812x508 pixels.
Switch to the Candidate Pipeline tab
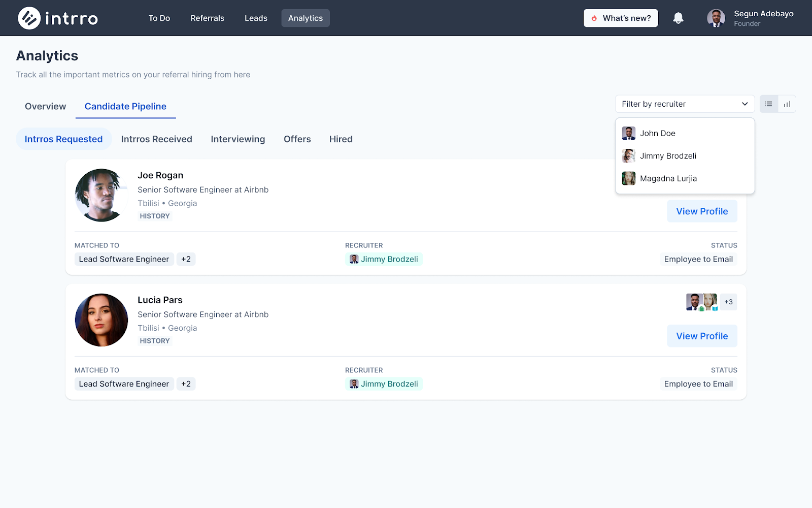point(125,106)
